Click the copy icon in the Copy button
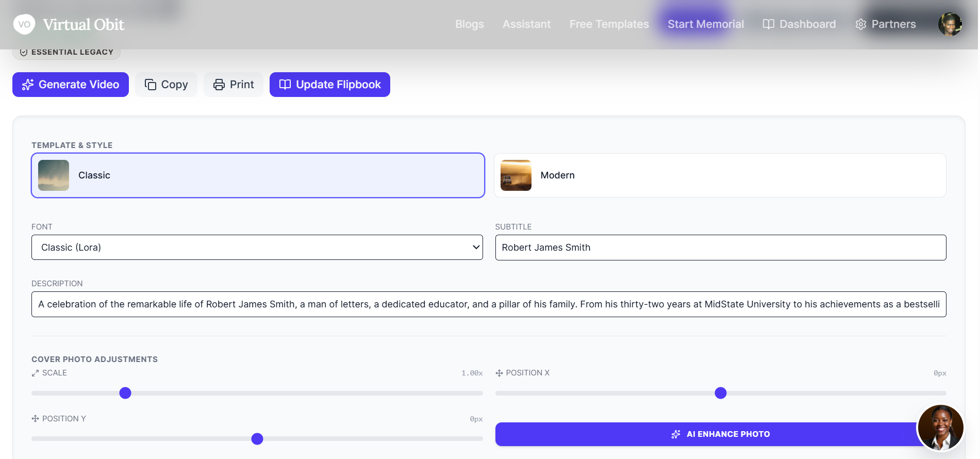 151,85
